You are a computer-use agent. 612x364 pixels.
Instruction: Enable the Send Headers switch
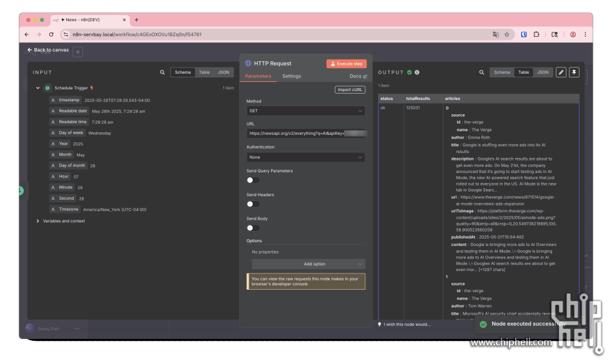(253, 204)
